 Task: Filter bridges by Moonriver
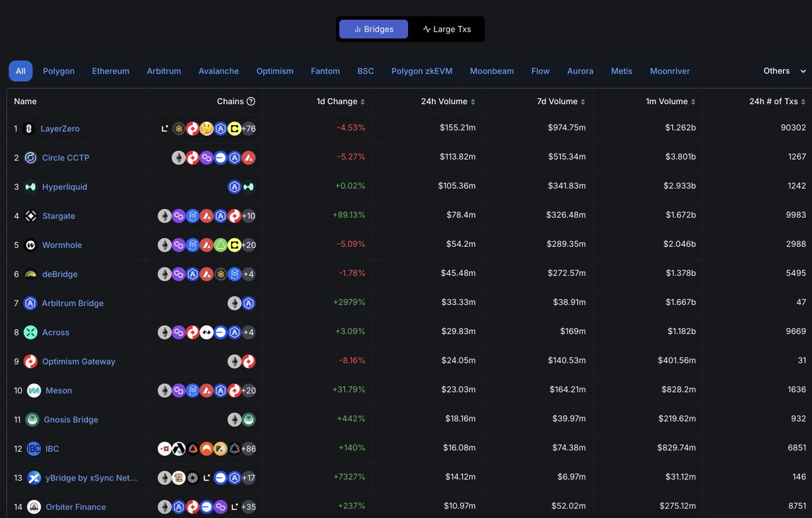pos(670,71)
